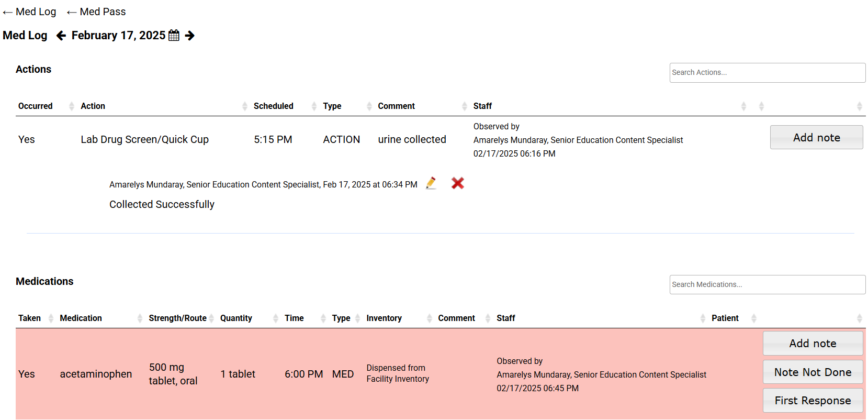The height and width of the screenshot is (420, 868).
Task: Add note to Lab Drug Screen action
Action: click(x=816, y=138)
